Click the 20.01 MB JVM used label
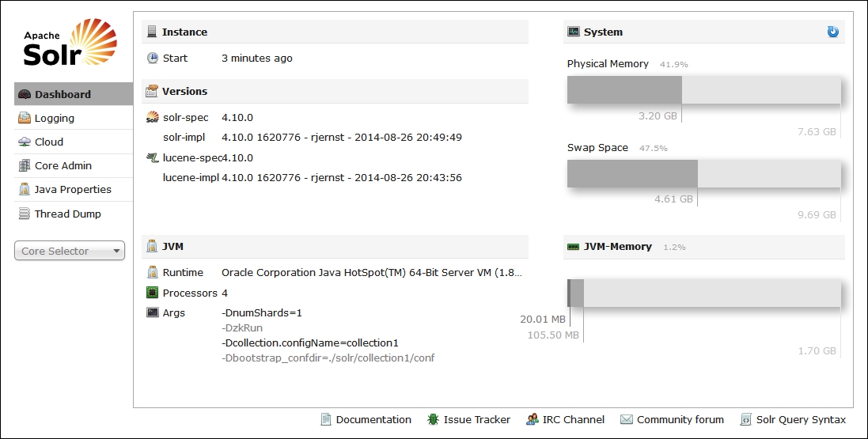 (x=543, y=320)
